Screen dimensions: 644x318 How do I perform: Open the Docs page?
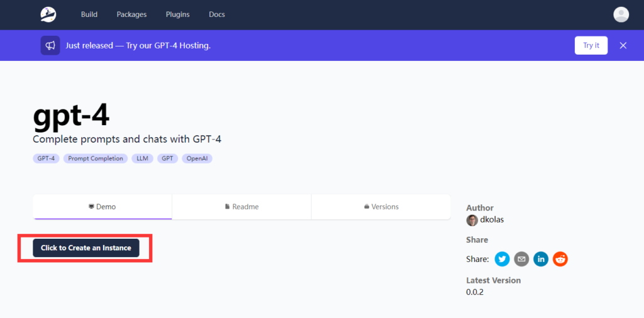pyautogui.click(x=217, y=14)
